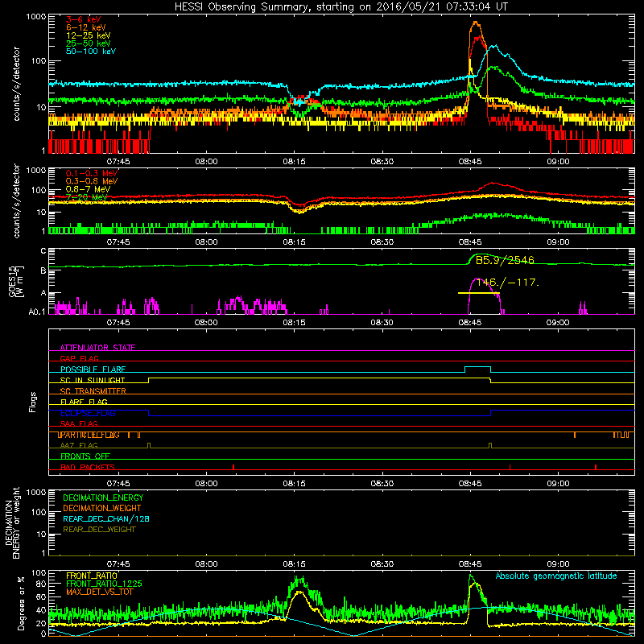Select the red 3-6 keV legend label

click(84, 19)
